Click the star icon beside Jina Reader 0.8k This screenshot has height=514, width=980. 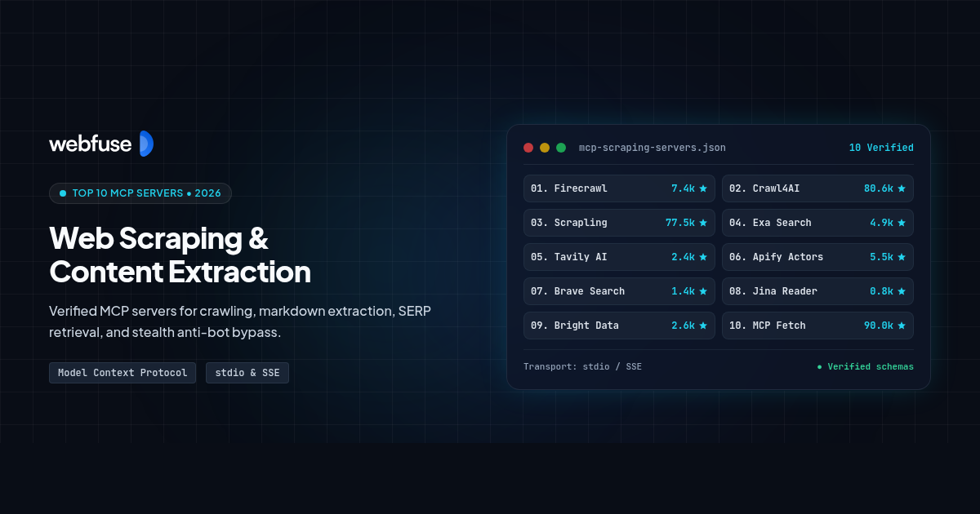pos(902,291)
